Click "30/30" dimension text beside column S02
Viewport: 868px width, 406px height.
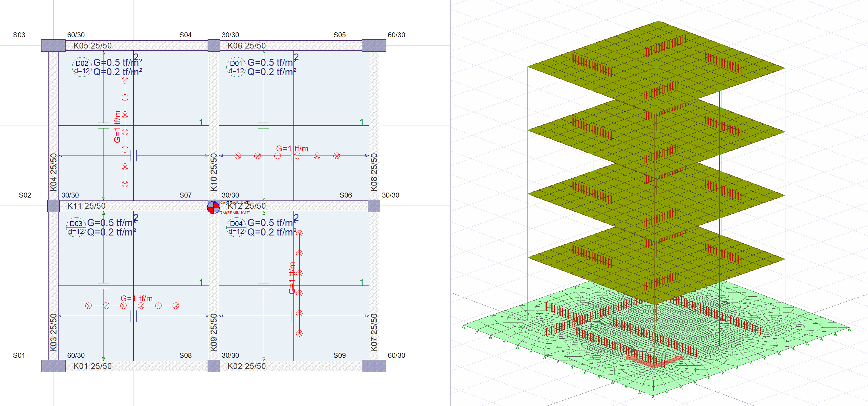[x=70, y=195]
